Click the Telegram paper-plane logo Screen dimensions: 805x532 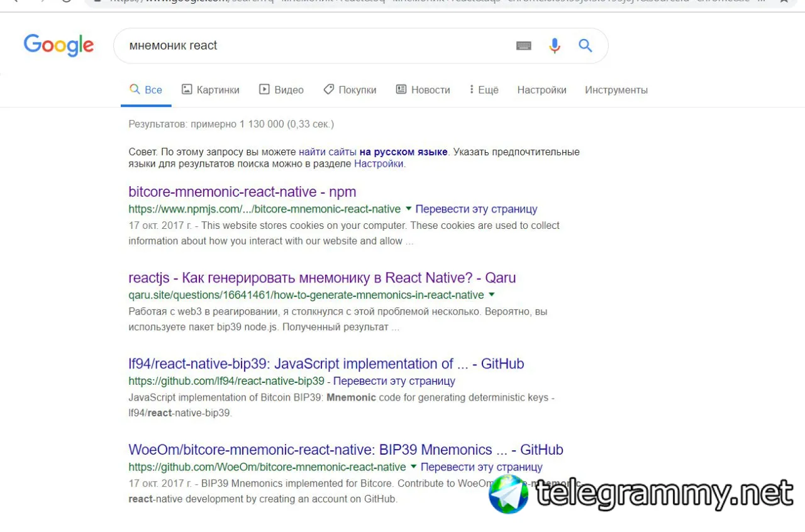coord(509,494)
